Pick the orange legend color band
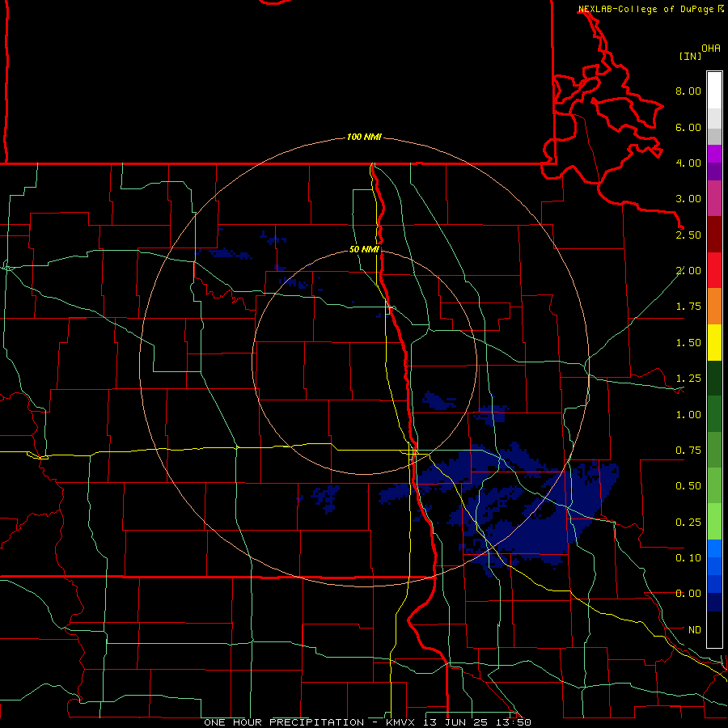 tap(714, 307)
